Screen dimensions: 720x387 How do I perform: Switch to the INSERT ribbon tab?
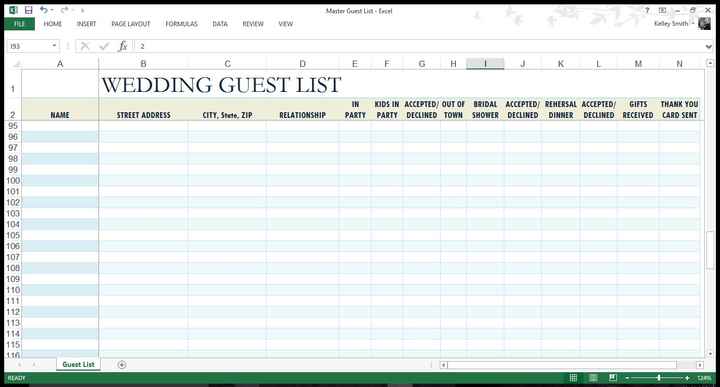(x=86, y=24)
